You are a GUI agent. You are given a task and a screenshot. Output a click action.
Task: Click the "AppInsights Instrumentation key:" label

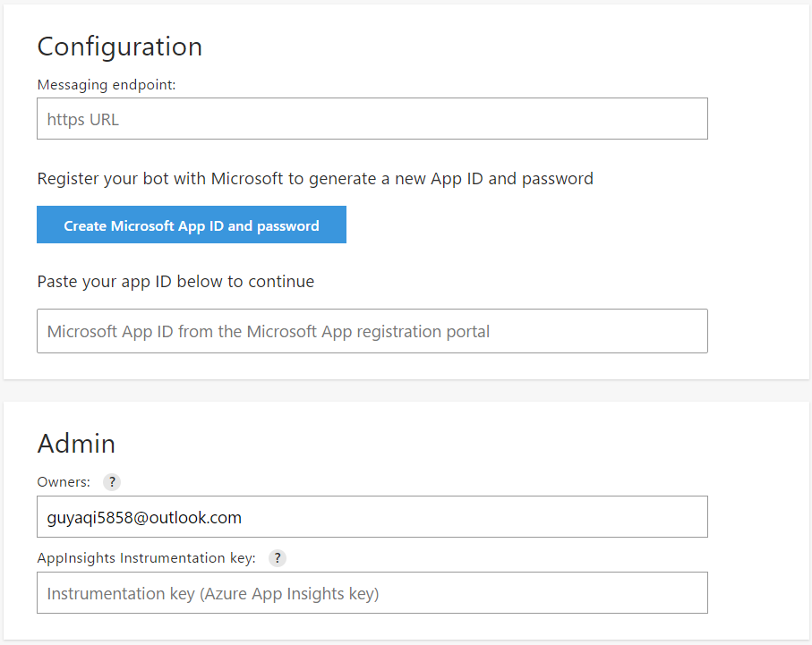pyautogui.click(x=147, y=558)
